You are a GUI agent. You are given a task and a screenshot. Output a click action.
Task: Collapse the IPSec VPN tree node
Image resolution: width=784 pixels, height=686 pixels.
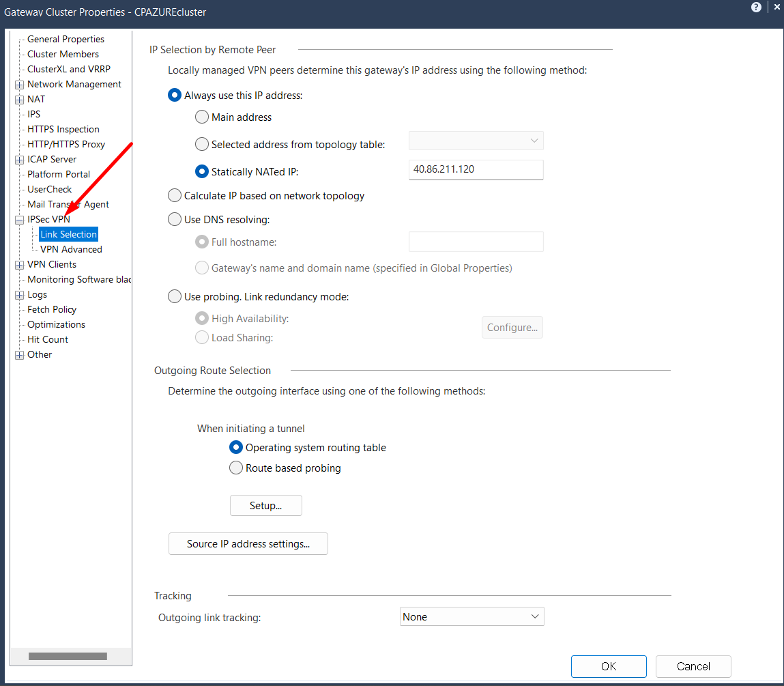tap(19, 219)
